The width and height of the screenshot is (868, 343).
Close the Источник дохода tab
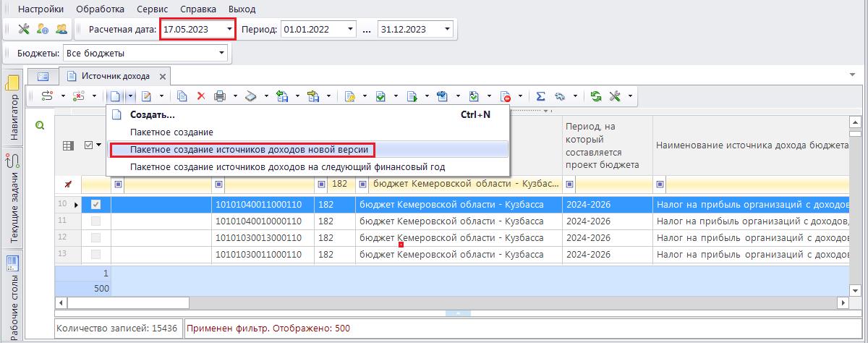point(163,76)
